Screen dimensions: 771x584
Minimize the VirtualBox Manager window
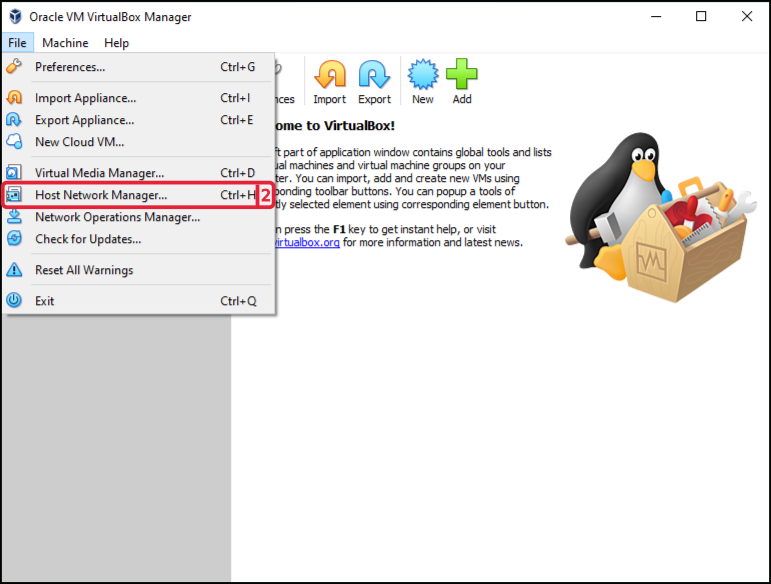click(656, 16)
